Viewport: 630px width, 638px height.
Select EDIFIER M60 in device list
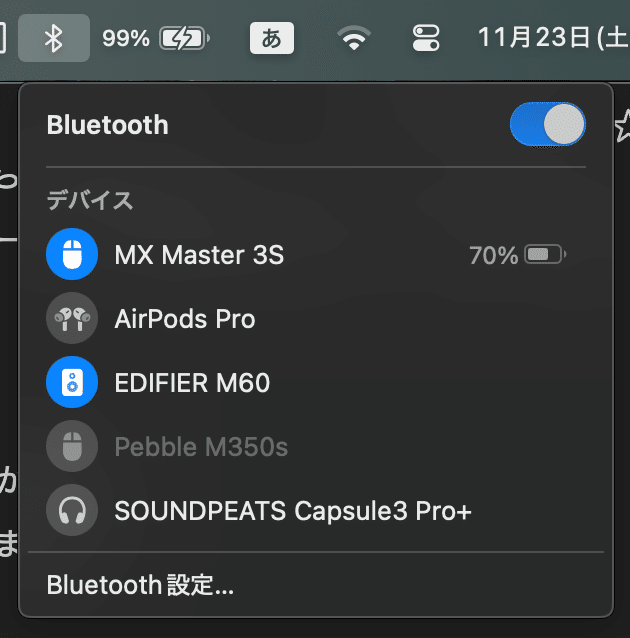point(316,382)
